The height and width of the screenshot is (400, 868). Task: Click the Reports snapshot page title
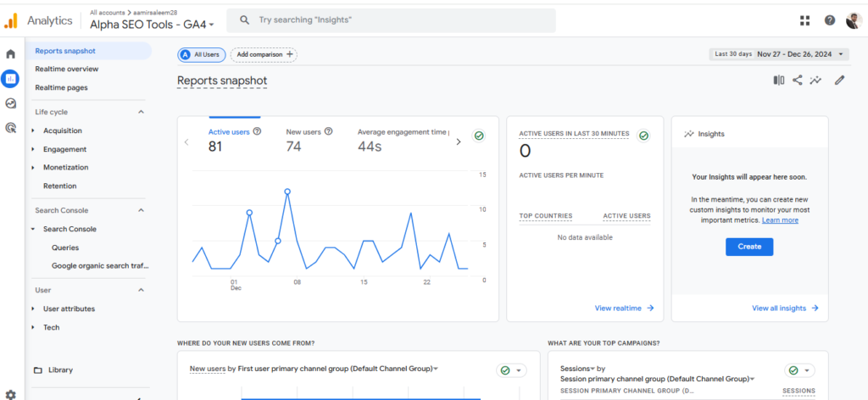[x=222, y=81]
